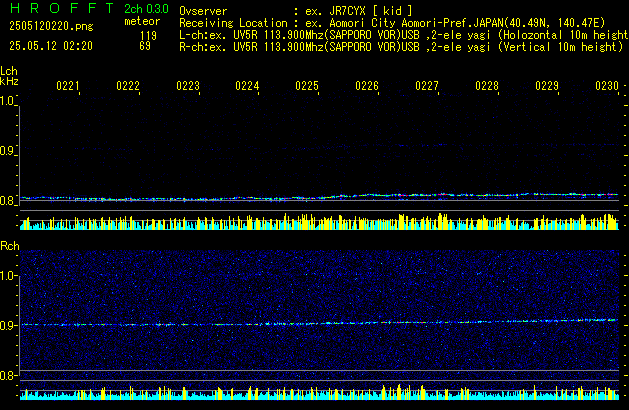The height and width of the screenshot is (410, 629).
Task: Select the 0221 time marker
Action: (x=67, y=86)
